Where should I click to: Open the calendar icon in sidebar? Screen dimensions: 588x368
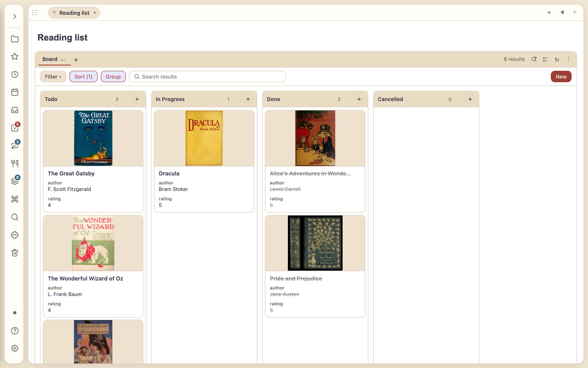click(x=15, y=92)
